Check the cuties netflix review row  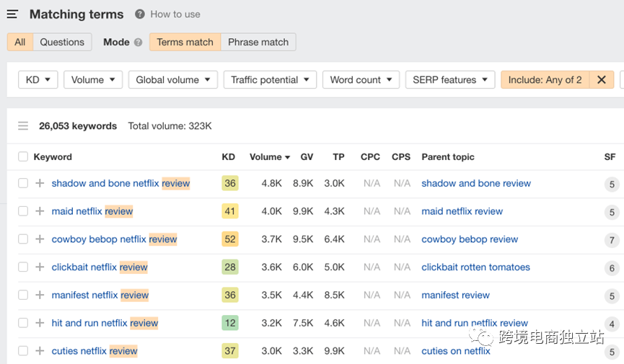click(x=23, y=351)
